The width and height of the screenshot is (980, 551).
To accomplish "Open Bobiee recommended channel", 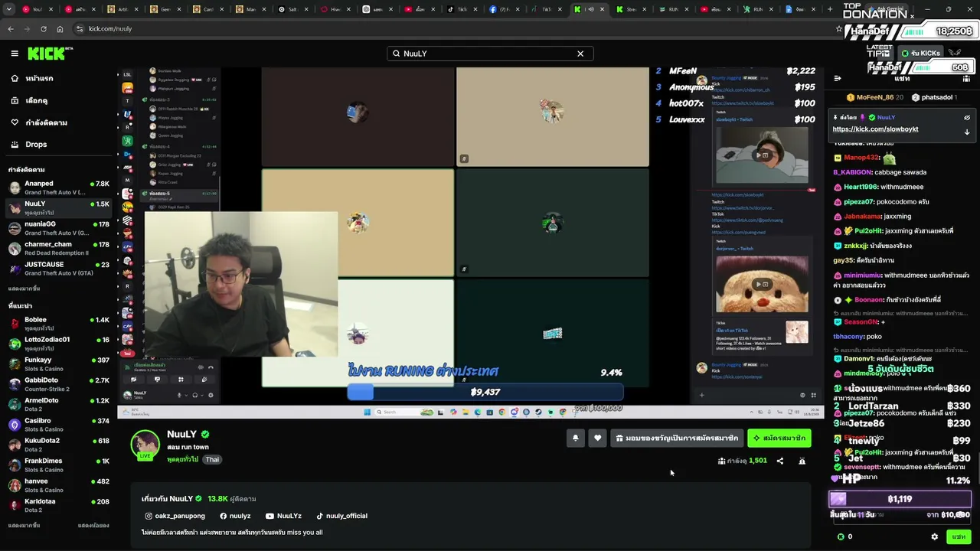I will click(x=60, y=323).
